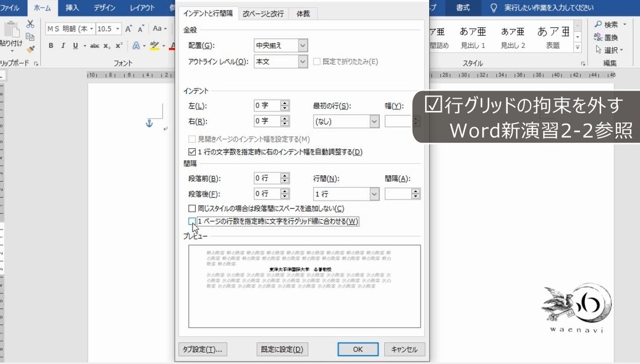Toggle snap text to line grid checkbox
This screenshot has width=640, height=364.
[x=192, y=221]
